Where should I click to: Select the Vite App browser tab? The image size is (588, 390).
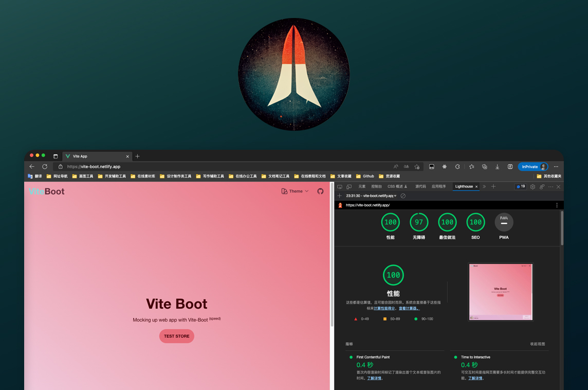point(97,156)
